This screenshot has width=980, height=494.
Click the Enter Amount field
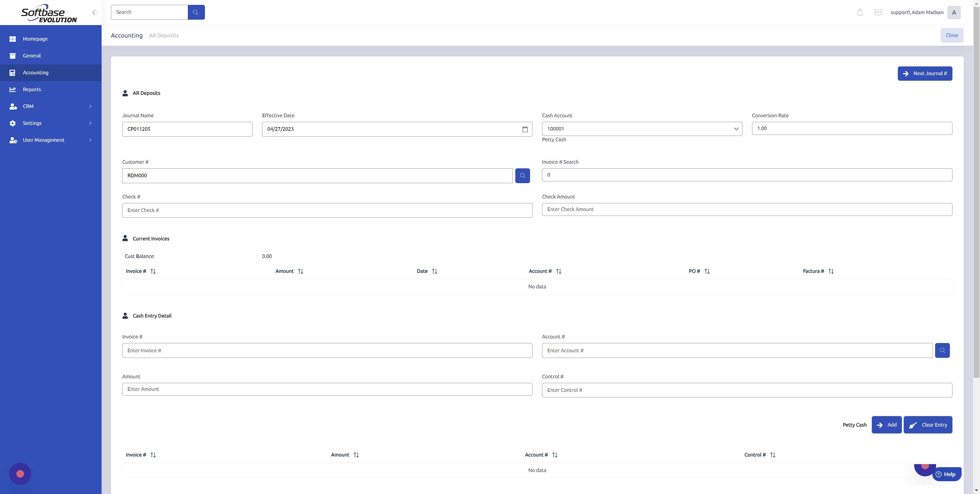[327, 389]
